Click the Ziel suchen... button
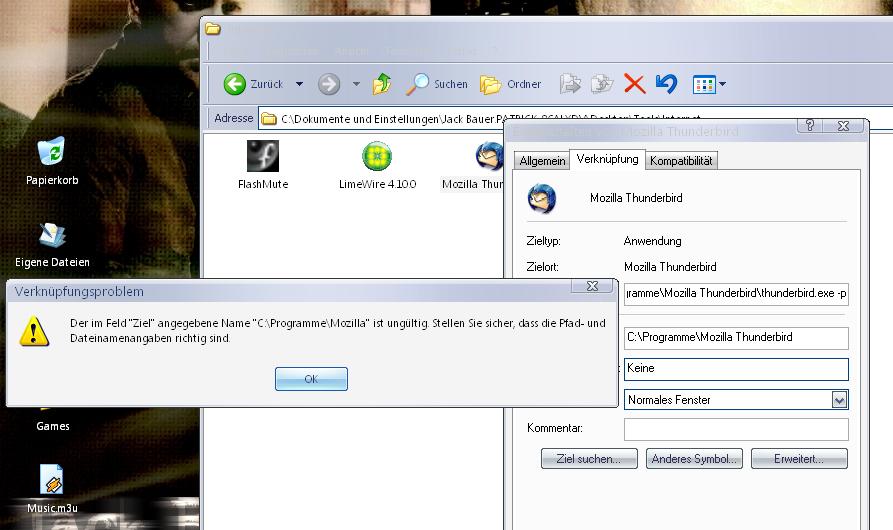 589,459
